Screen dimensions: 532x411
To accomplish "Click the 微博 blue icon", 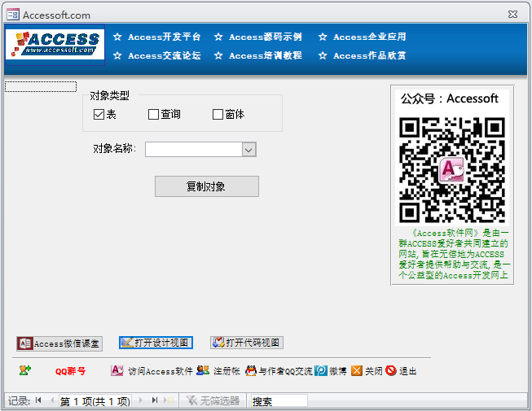I will coord(321,370).
